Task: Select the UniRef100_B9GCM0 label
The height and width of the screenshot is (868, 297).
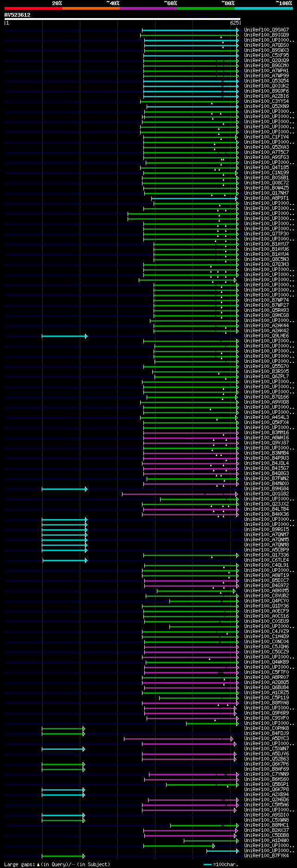Action: [266, 66]
